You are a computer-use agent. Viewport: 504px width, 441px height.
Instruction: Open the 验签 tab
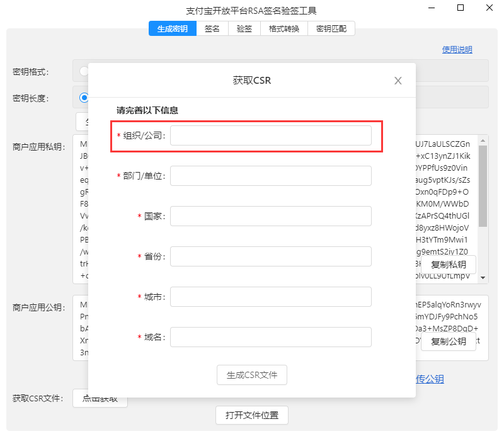pyautogui.click(x=244, y=28)
